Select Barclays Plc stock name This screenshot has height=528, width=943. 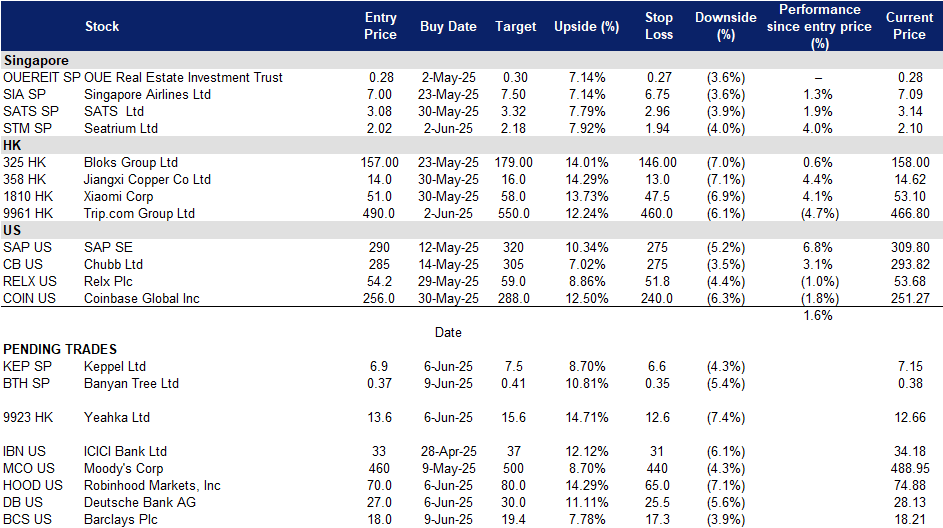point(121,520)
